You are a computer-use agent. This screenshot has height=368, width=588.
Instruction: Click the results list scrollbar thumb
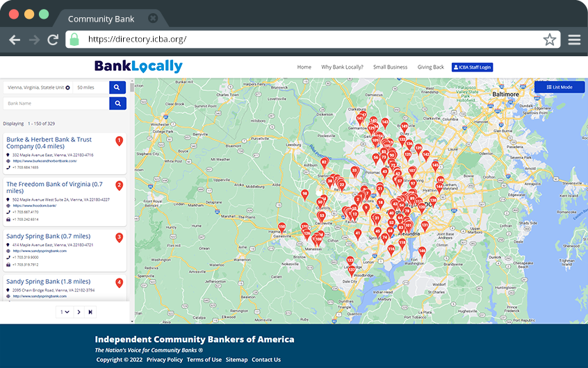132,87
